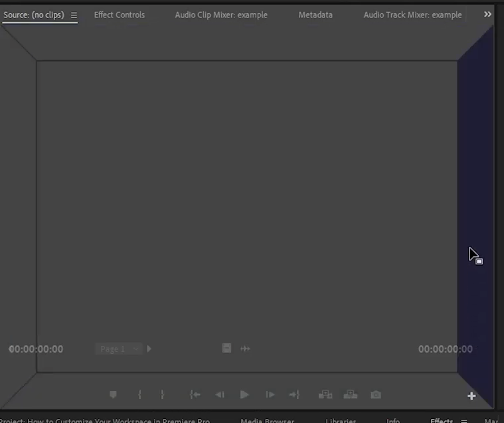Click the playhead timecode on the left

click(36, 349)
